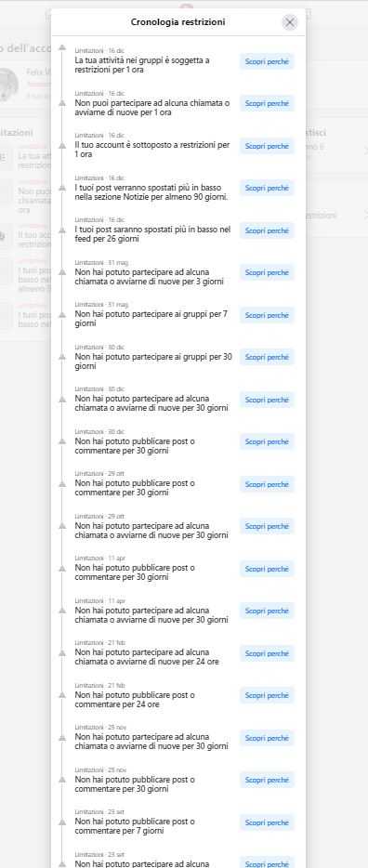Image resolution: width=368 pixels, height=868 pixels.
Task: Open Scopri perché for calls blocked 3 giorni
Action: tap(267, 272)
